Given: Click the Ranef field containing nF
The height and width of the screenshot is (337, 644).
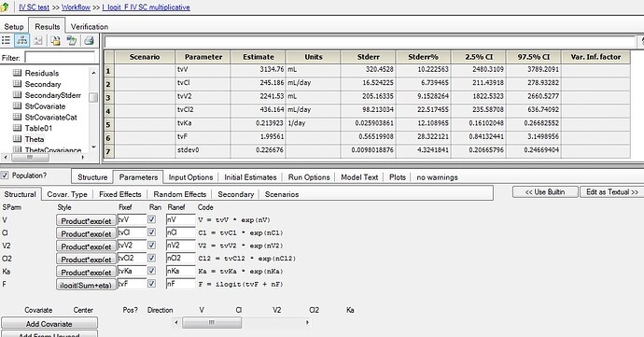Looking at the screenshot, I should tap(181, 284).
